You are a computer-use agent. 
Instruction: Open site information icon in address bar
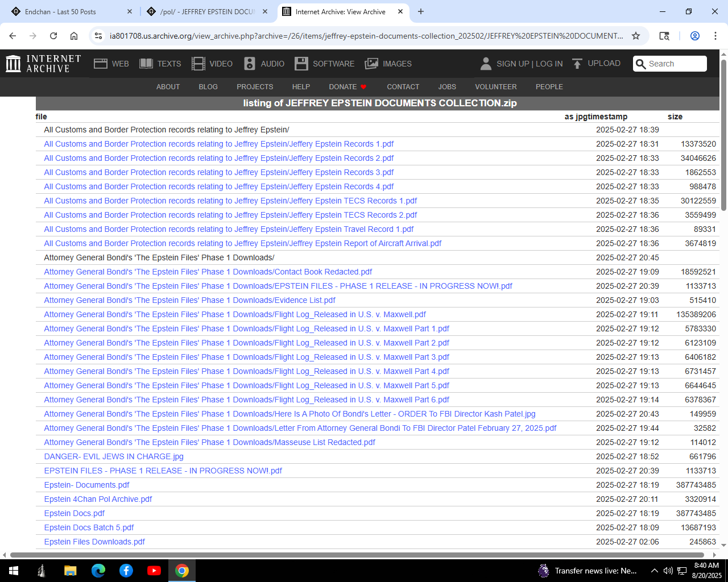pyautogui.click(x=98, y=36)
